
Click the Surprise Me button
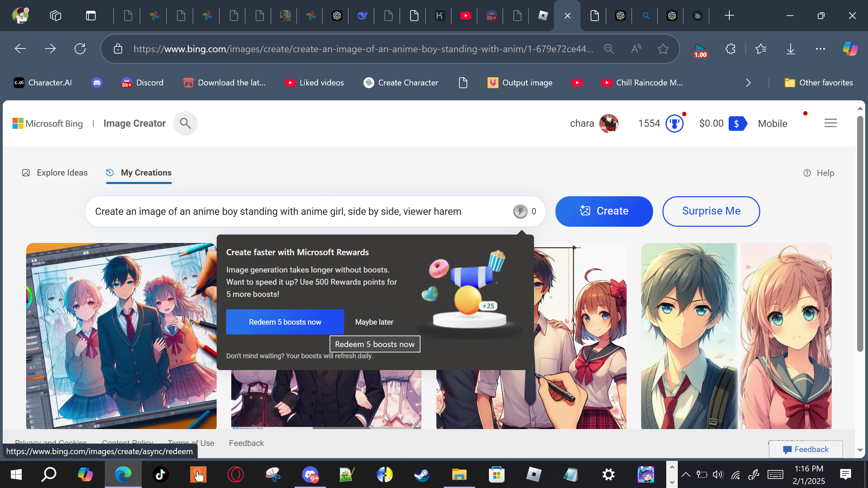pos(711,211)
